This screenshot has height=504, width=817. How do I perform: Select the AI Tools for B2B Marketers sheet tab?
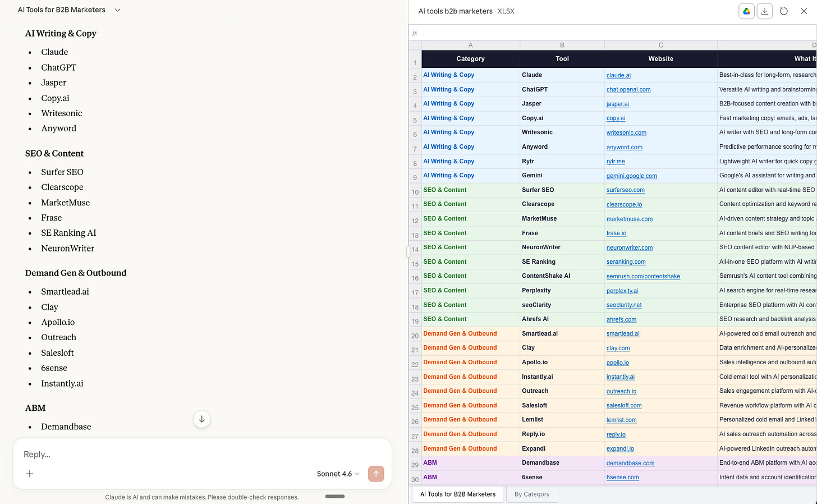click(x=458, y=494)
